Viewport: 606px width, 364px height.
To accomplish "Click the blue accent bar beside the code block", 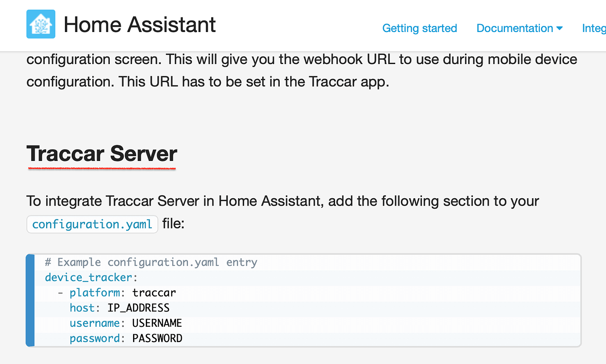I will (30, 300).
